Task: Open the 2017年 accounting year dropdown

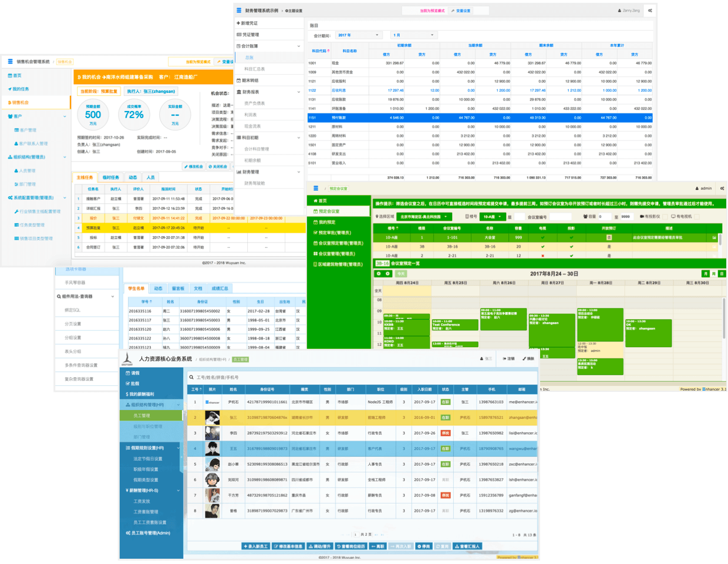Action: [x=358, y=35]
